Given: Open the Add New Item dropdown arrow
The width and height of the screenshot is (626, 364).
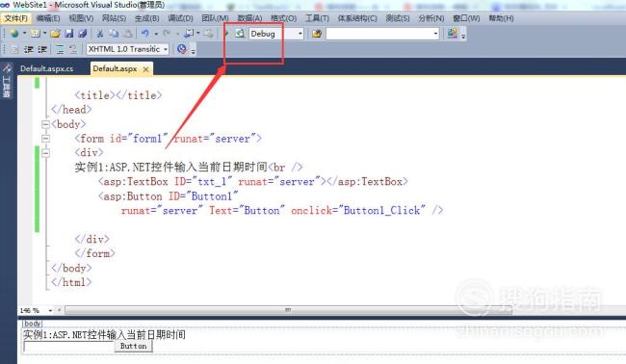Looking at the screenshot, I should pos(44,34).
